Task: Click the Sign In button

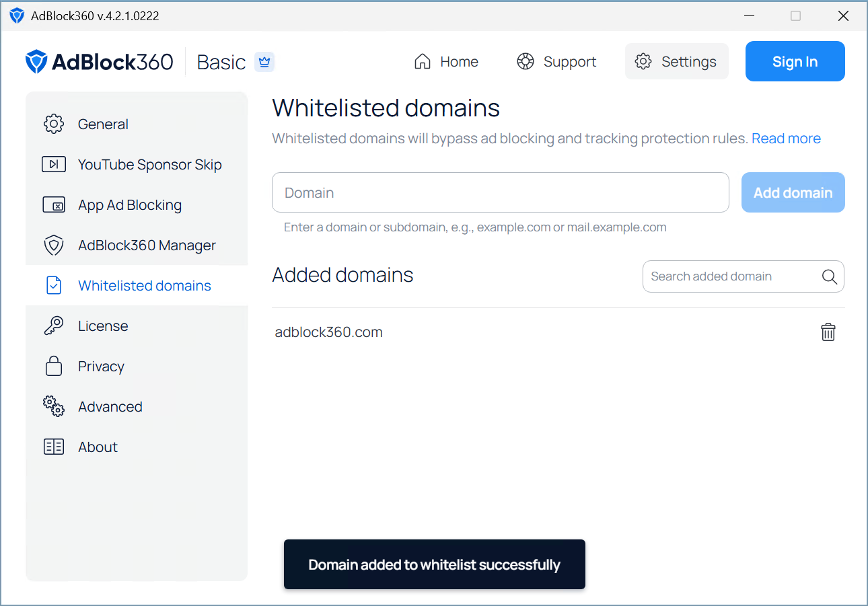Action: (x=795, y=61)
